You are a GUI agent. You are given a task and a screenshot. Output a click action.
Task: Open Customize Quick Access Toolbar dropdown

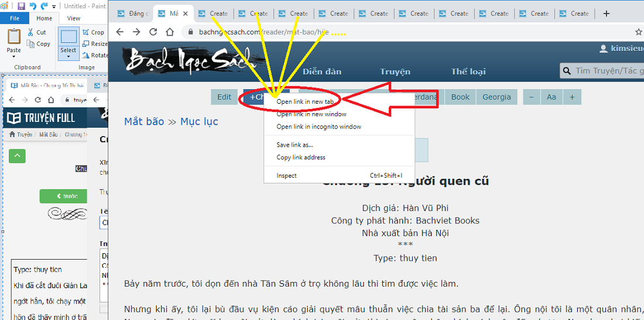click(x=54, y=6)
